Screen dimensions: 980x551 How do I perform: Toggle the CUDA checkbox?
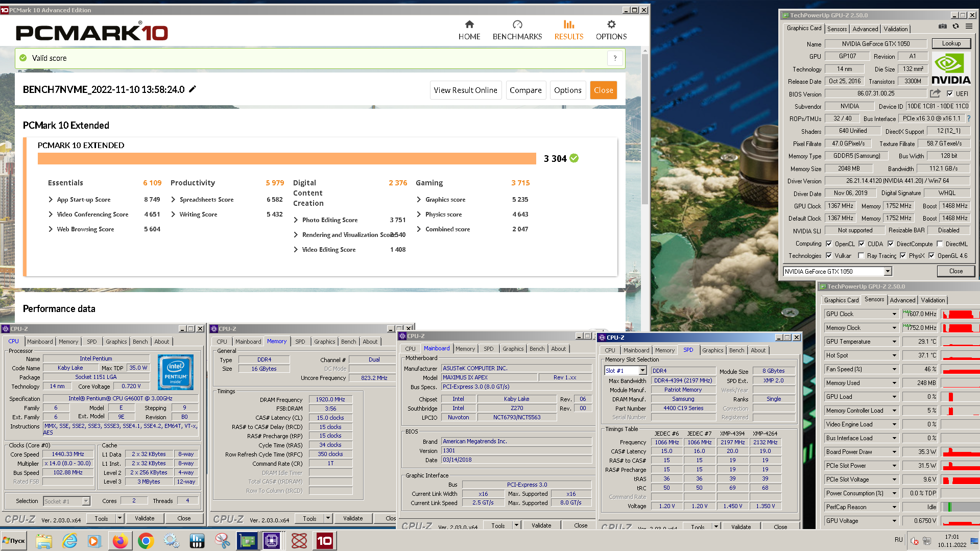(862, 244)
